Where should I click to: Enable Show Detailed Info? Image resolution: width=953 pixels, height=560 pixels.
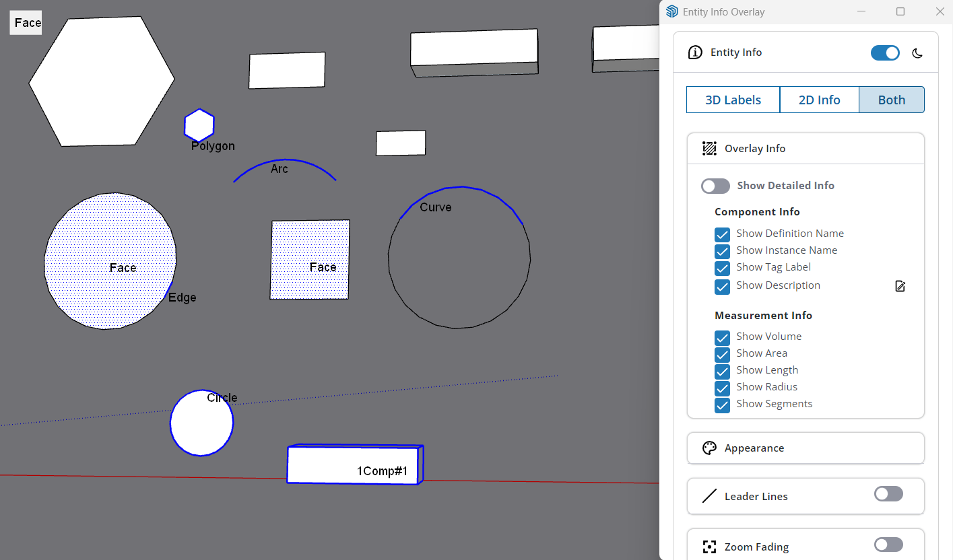715,186
